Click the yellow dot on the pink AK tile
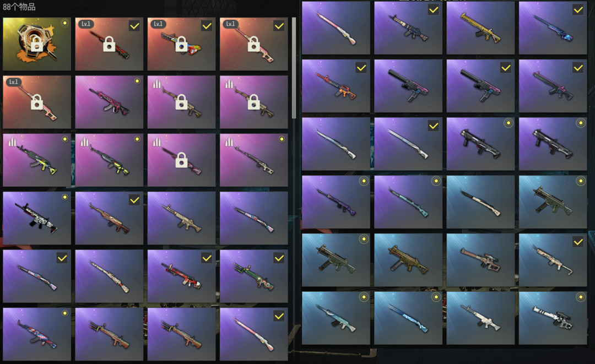This screenshot has width=595, height=364. pos(137,81)
